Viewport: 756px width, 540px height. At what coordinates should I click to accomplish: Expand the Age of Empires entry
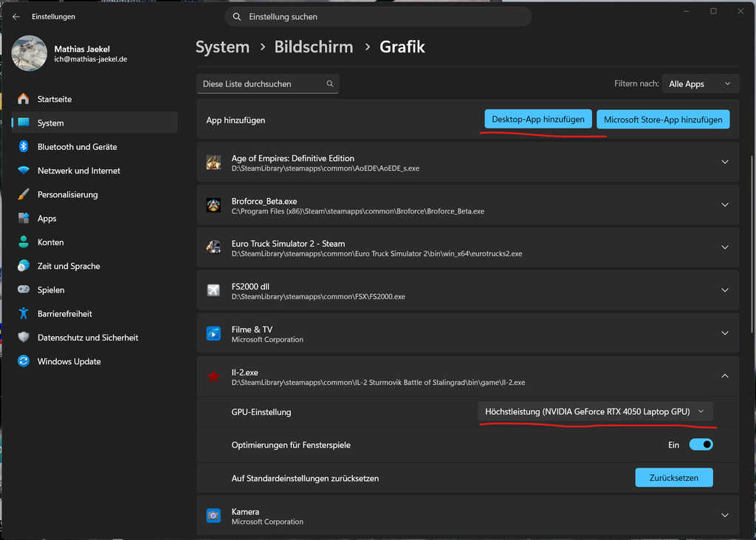point(725,162)
